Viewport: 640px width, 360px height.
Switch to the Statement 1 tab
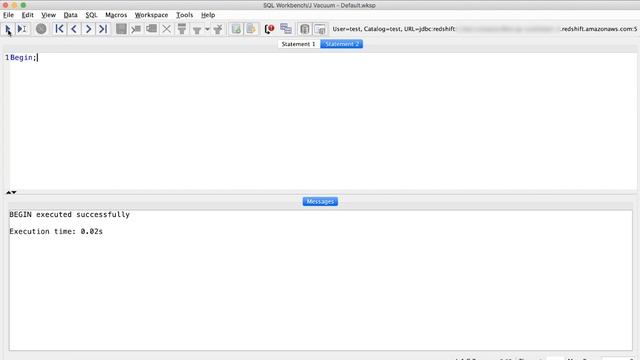[x=298, y=44]
